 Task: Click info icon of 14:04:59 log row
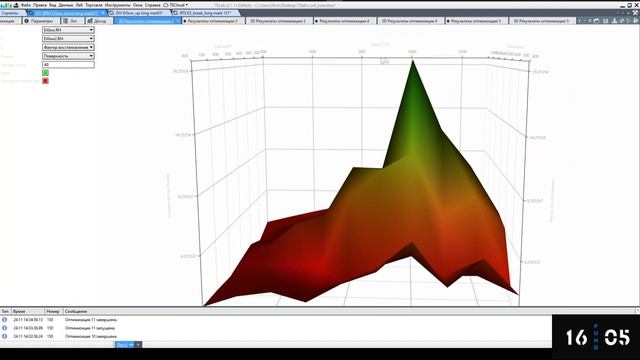(x=4, y=320)
